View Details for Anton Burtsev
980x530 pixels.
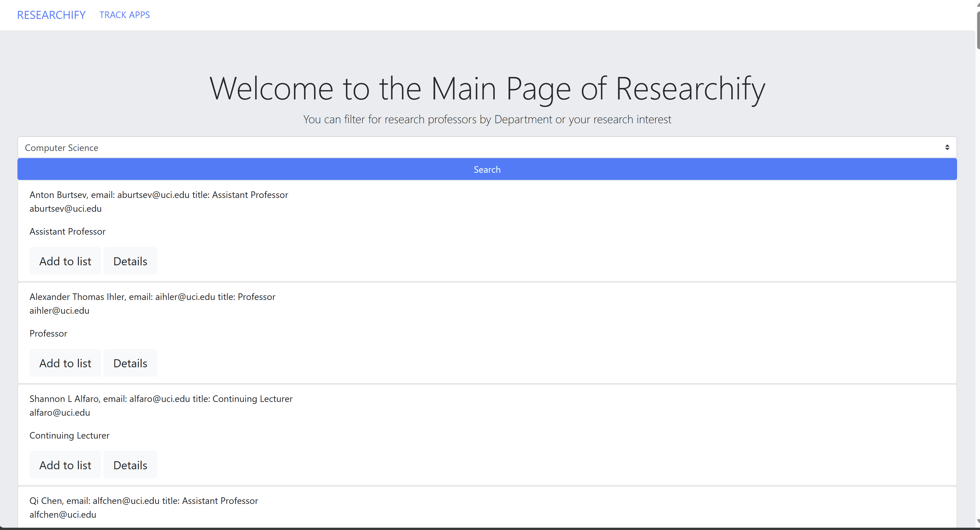(x=130, y=261)
